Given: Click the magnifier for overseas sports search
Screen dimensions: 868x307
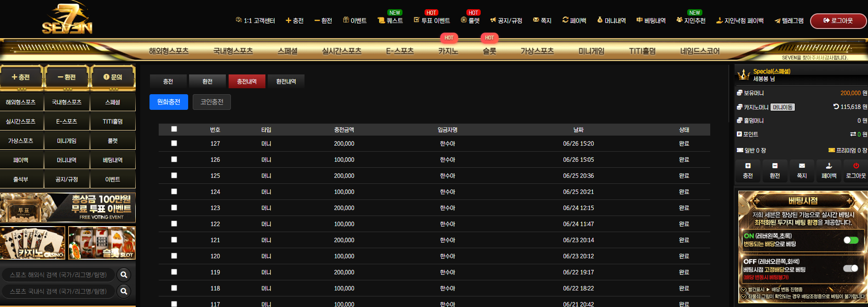Looking at the screenshot, I should [x=124, y=275].
